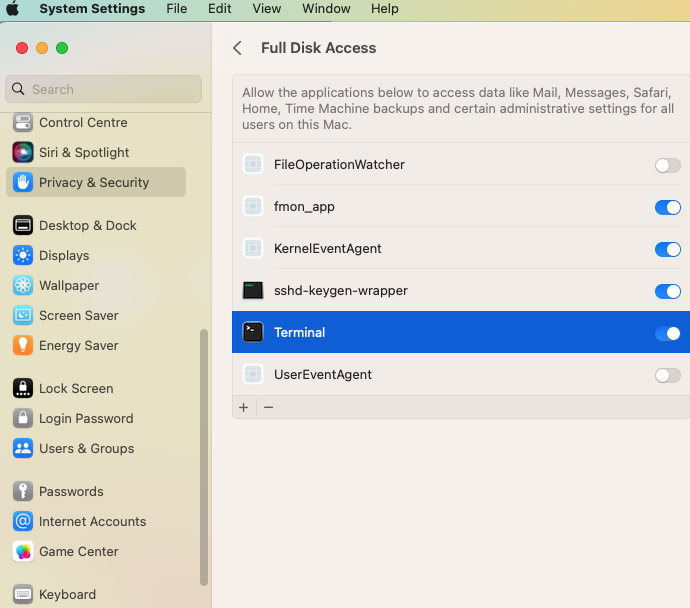Click the Terminal app icon in list

pos(253,332)
